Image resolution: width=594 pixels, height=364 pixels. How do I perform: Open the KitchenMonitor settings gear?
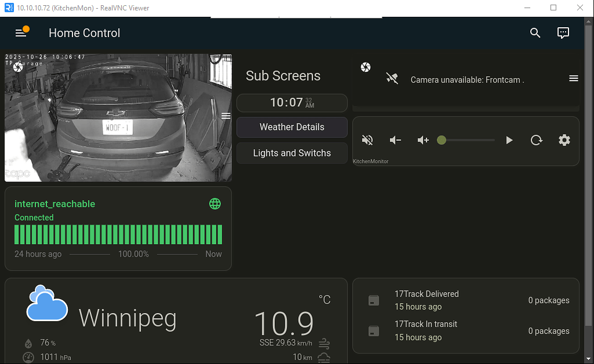coord(564,140)
